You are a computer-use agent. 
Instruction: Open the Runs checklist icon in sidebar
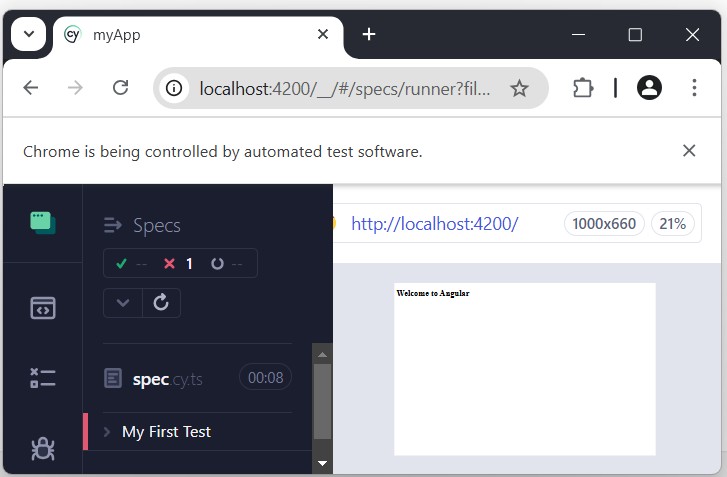[43, 378]
